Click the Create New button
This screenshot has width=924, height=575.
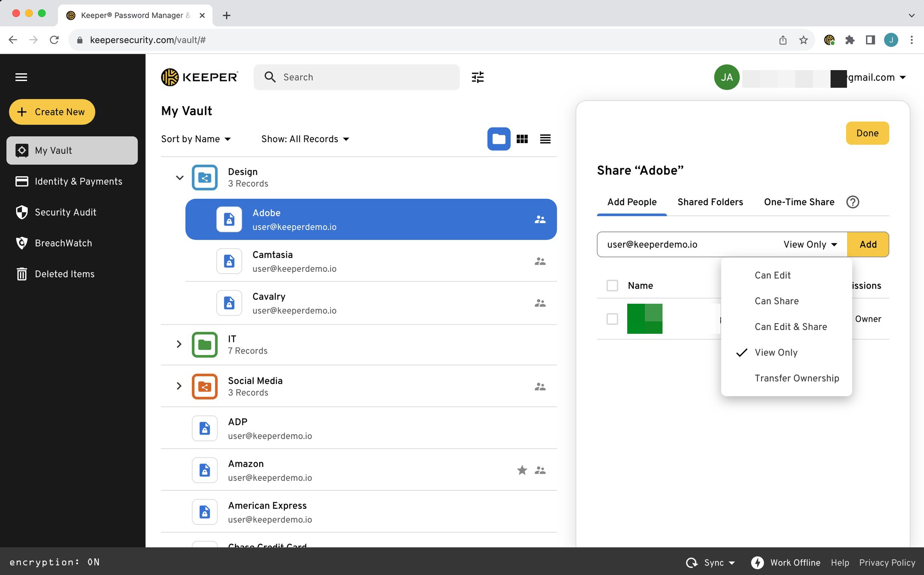52,112
